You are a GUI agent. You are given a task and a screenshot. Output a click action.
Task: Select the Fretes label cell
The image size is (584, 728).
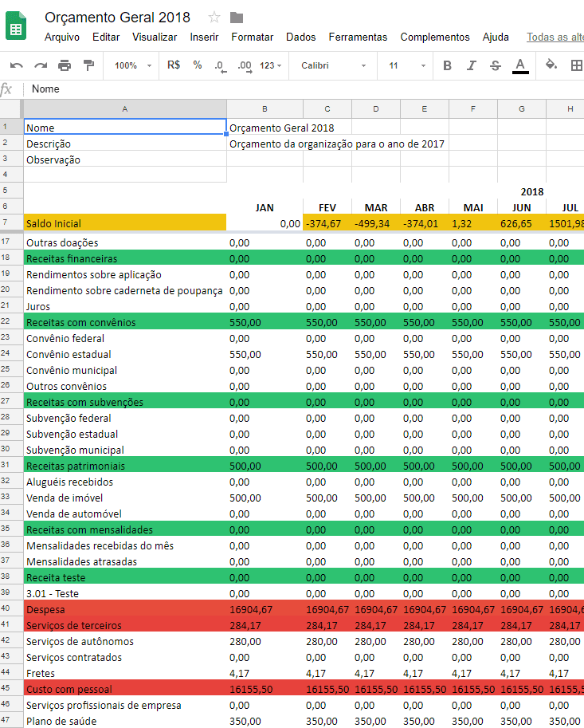tap(125, 673)
